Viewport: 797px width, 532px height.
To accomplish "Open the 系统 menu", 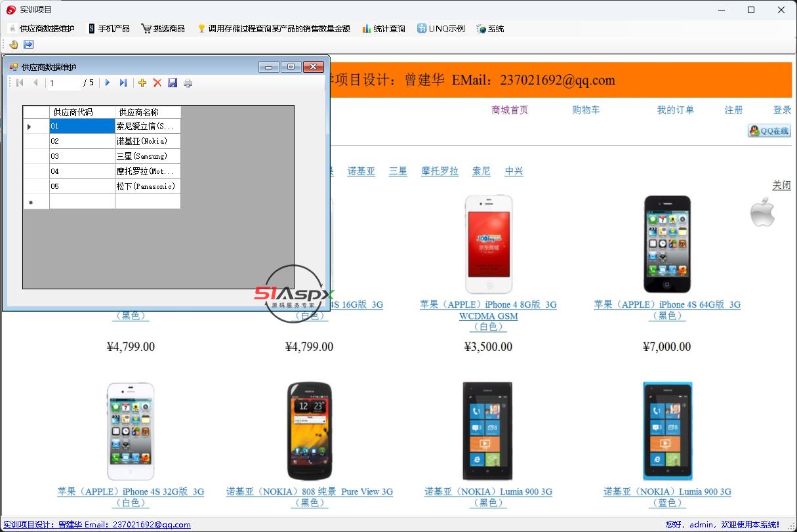I will 490,29.
